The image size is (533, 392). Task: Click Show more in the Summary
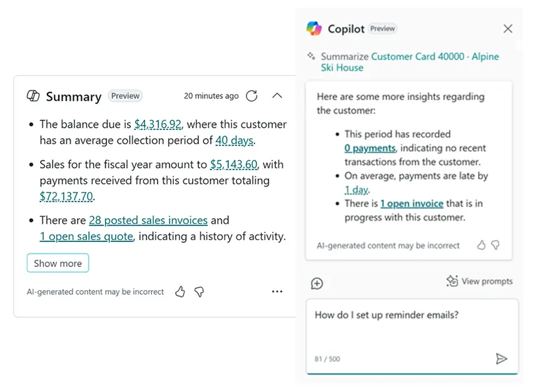point(58,263)
